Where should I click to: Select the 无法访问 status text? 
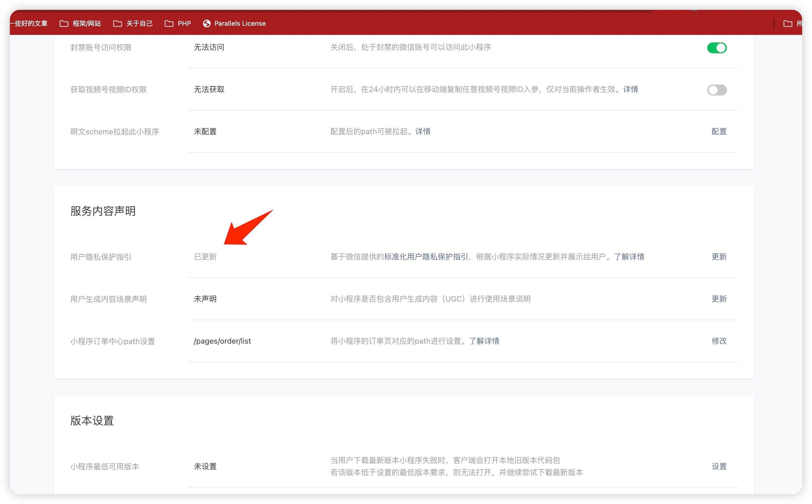[x=209, y=47]
